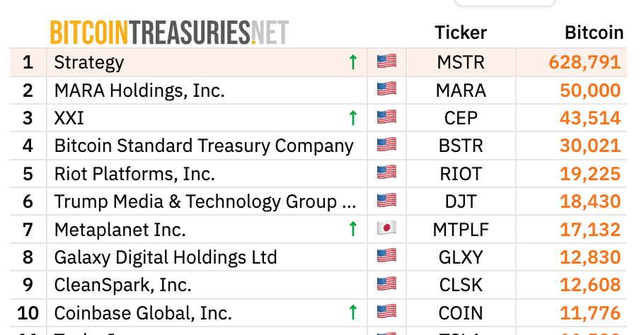Click the 628,791 bitcoin holdings value
Screen dimensions: 644x335
click(585, 62)
